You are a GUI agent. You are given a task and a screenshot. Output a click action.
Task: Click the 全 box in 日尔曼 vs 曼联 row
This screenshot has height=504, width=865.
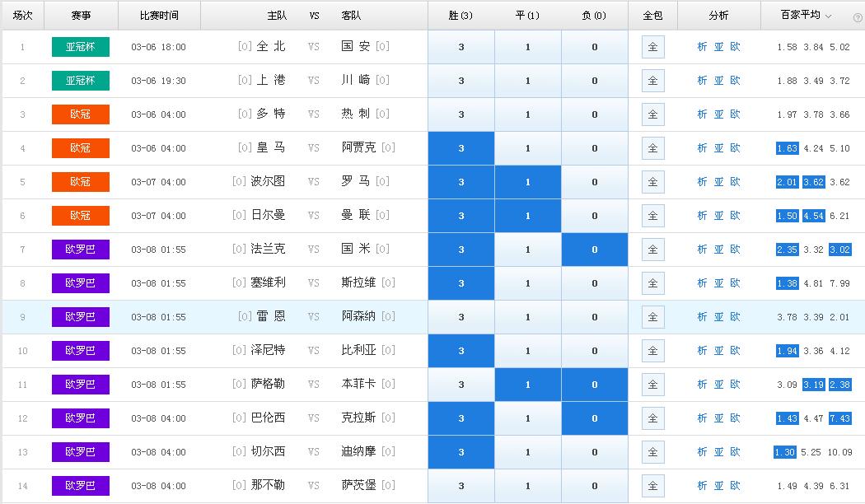coord(652,216)
